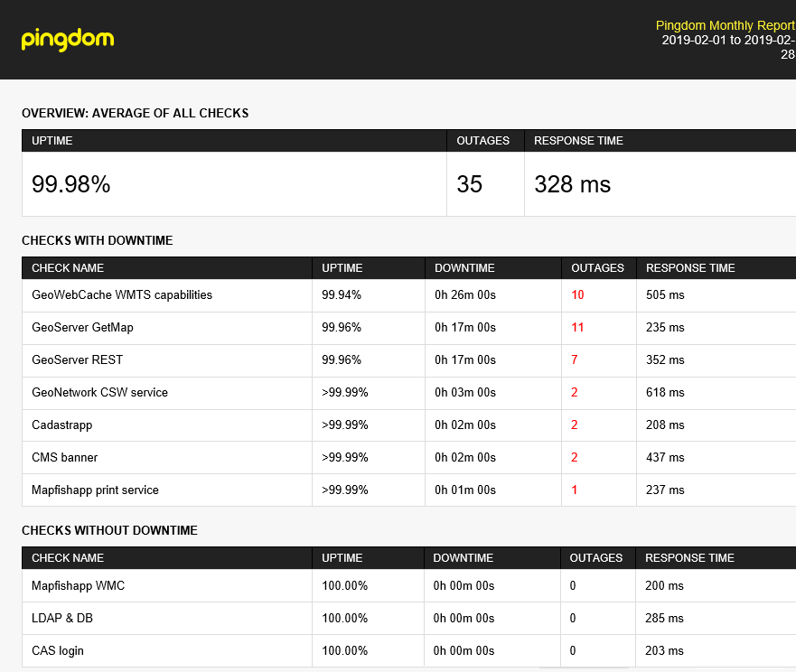This screenshot has width=796, height=672.
Task: Click the Checks With Downtime heading
Action: (x=98, y=240)
